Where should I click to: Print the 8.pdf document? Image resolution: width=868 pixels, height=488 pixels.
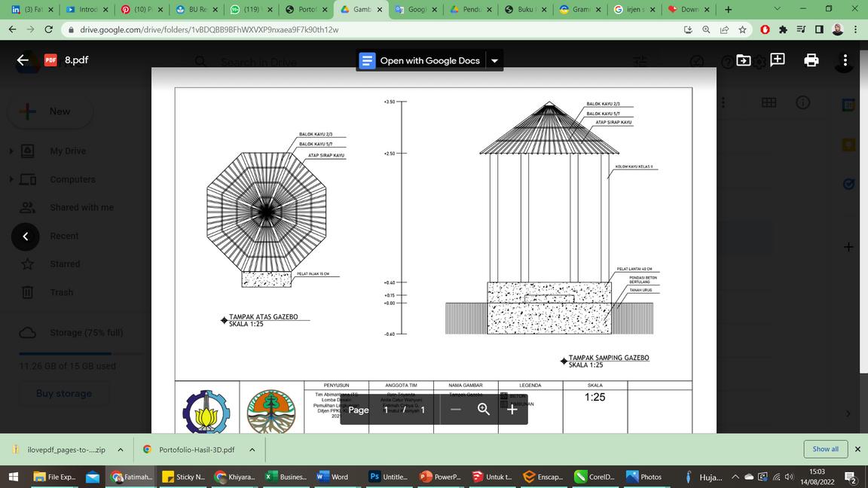(x=811, y=59)
